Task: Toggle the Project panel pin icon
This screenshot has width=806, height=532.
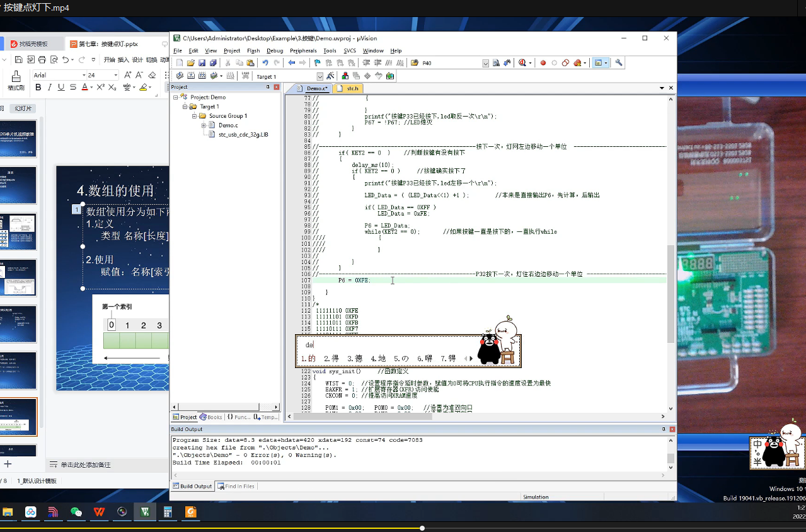Action: pos(268,87)
